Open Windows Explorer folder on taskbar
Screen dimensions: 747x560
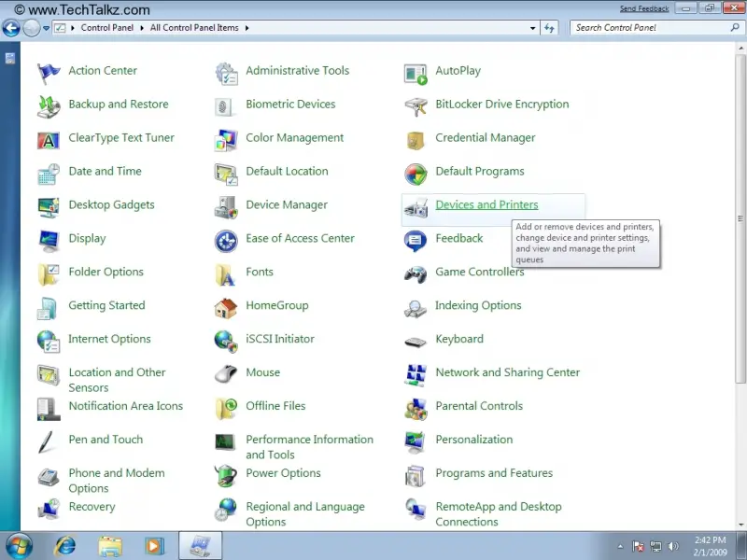coord(110,546)
